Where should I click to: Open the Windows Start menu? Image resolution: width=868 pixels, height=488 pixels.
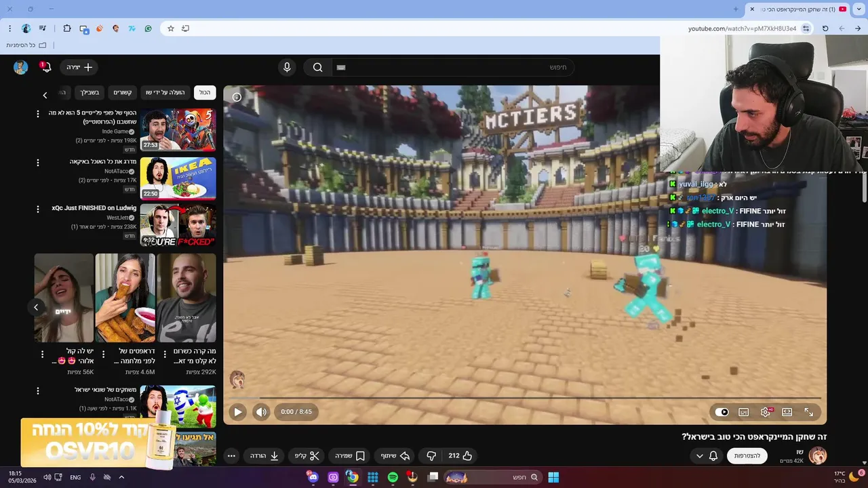[x=553, y=477]
